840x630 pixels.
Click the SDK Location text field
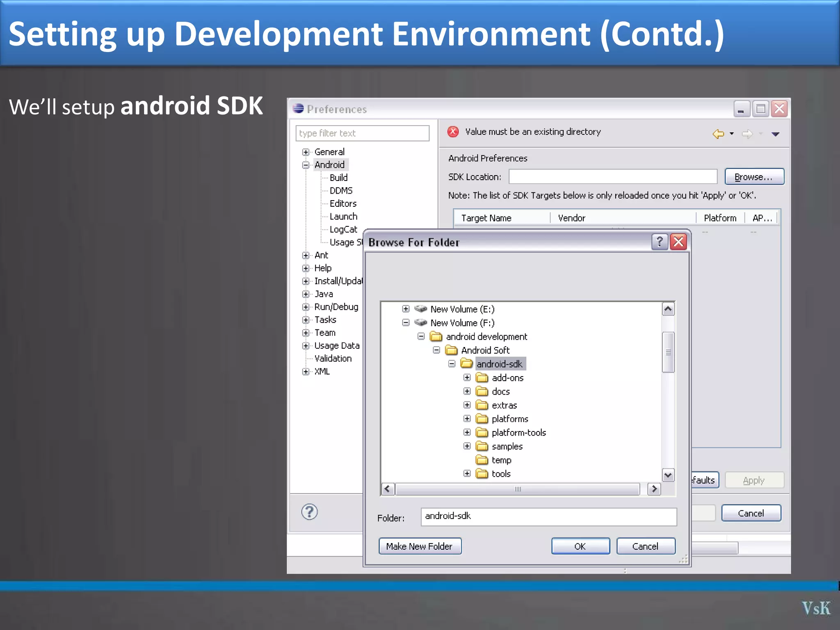click(x=613, y=177)
